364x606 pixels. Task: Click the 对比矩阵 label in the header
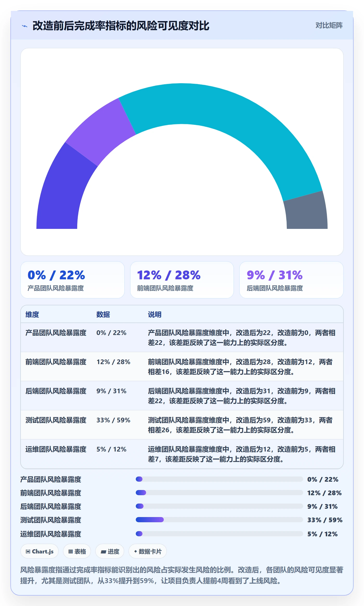pos(329,25)
